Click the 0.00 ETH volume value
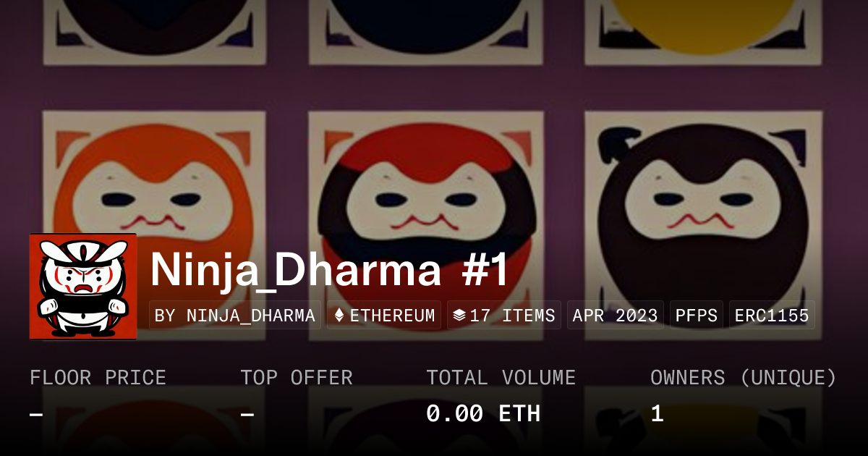Screen dimensions: 868x456 483,414
